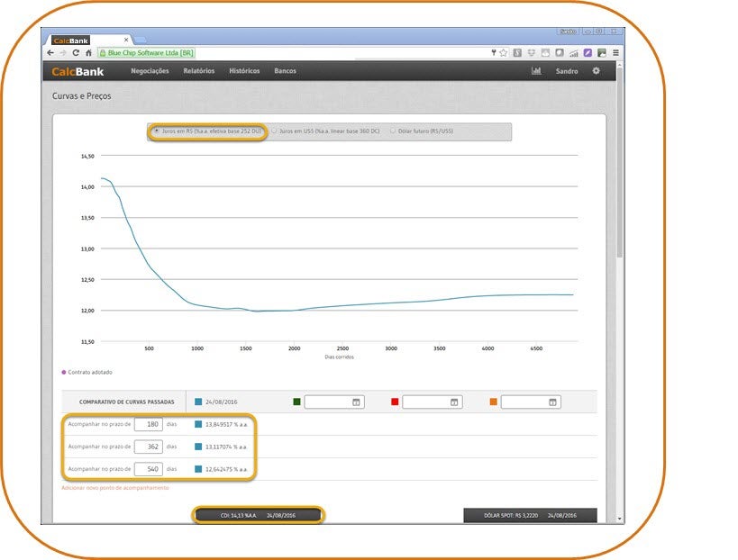Viewport: 738px width, 560px height.
Task: Bookmark page with the star icon
Action: (504, 53)
